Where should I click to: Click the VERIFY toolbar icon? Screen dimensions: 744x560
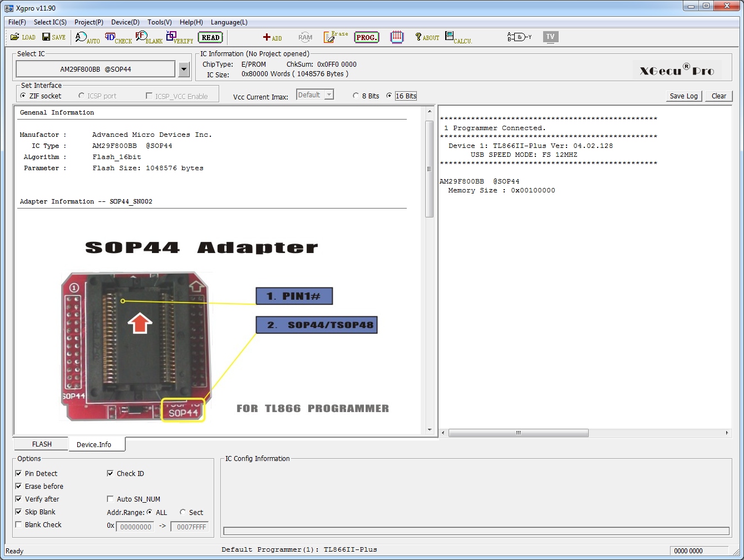(x=179, y=38)
